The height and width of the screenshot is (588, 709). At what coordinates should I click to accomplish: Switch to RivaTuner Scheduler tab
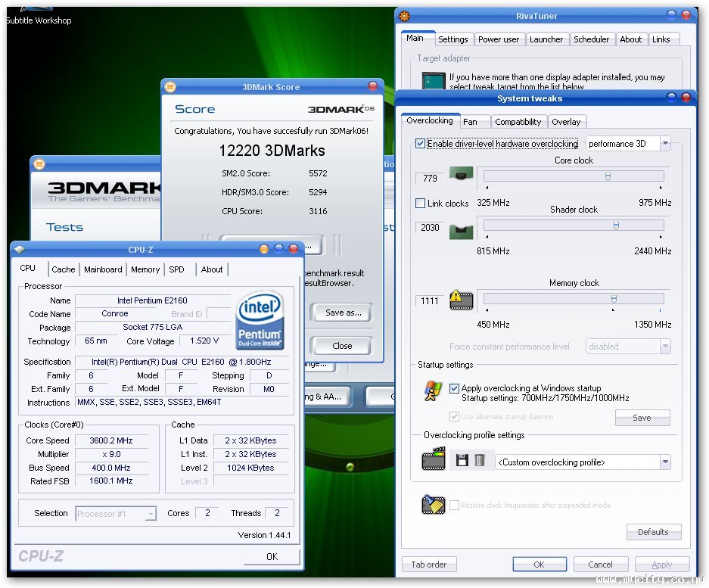(x=592, y=39)
